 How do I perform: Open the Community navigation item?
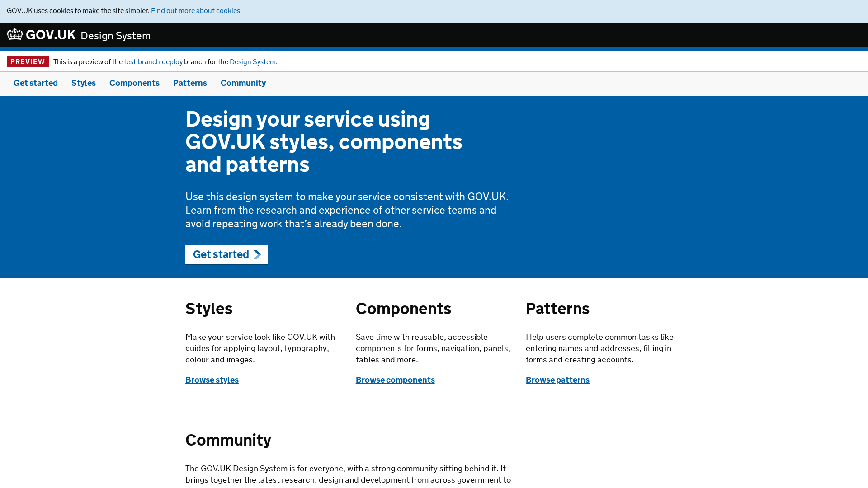(243, 83)
